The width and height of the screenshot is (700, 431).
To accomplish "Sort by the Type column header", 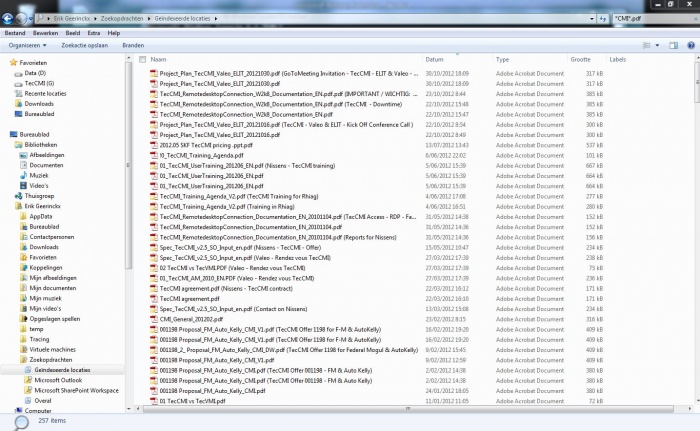I will click(x=502, y=59).
